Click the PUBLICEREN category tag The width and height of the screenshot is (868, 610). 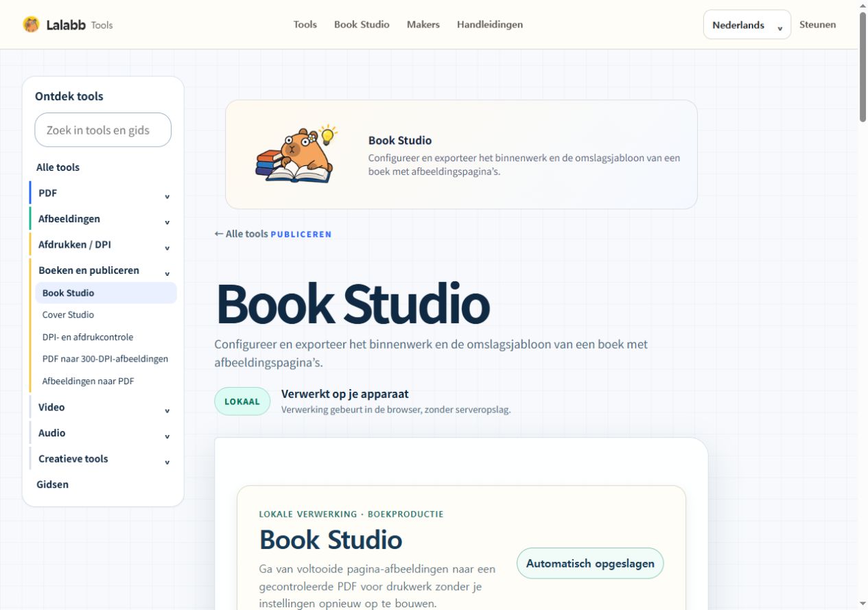click(x=301, y=234)
